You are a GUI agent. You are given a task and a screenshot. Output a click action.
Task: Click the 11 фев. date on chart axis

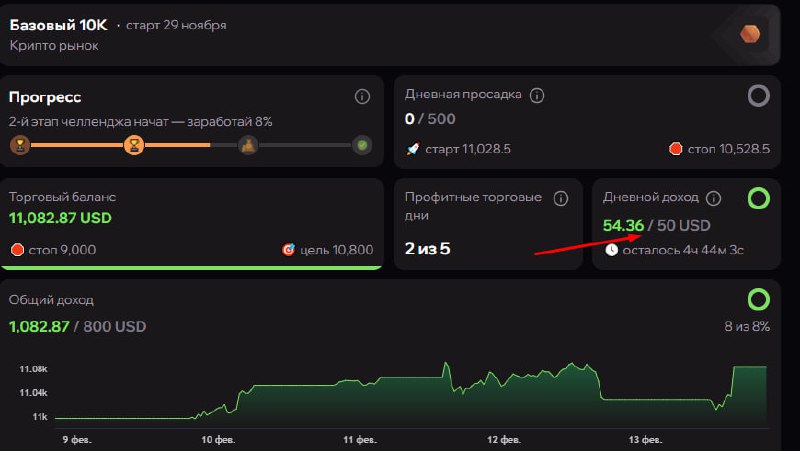[360, 439]
